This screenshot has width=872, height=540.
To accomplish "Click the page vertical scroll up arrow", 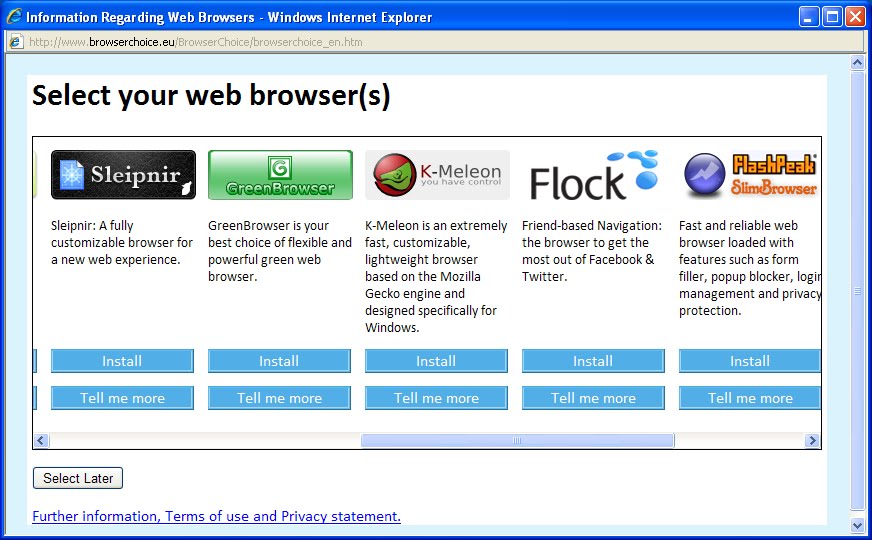I will (858, 62).
